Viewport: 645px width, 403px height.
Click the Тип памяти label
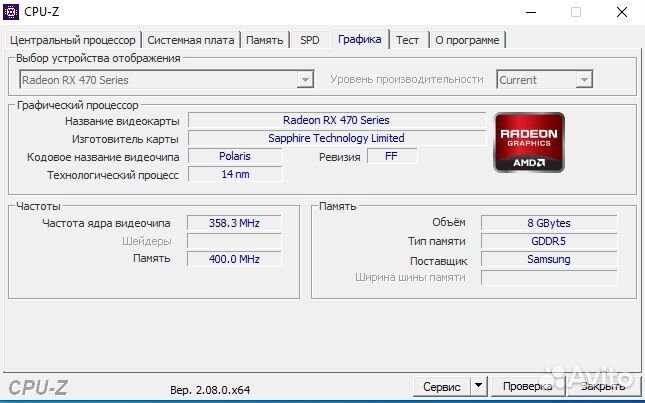tap(436, 241)
